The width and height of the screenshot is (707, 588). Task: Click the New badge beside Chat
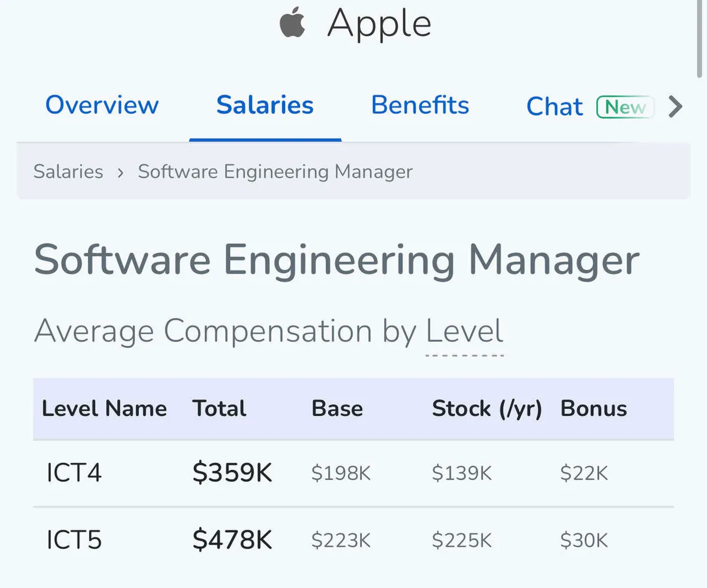pyautogui.click(x=625, y=107)
